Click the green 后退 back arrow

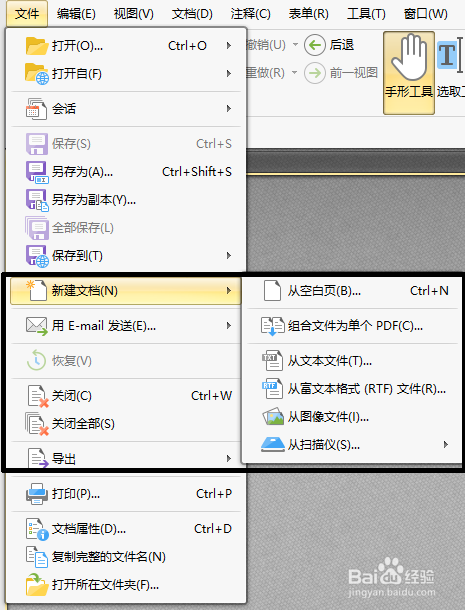[315, 45]
